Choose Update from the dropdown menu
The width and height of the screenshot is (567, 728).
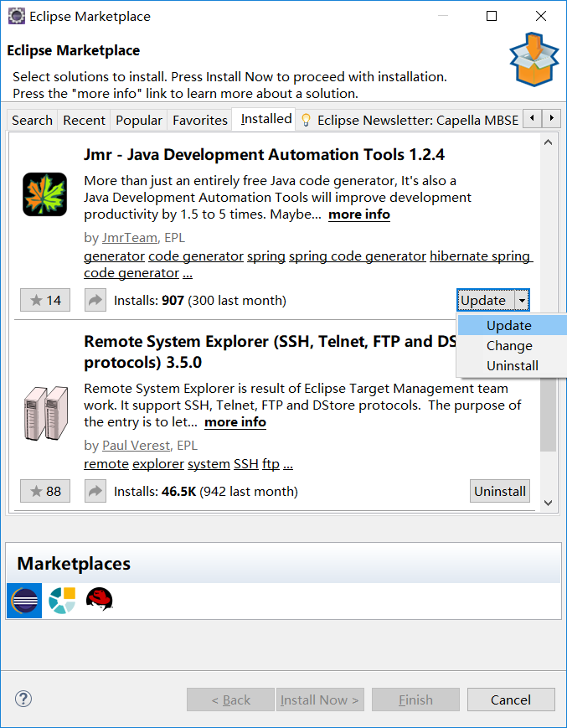[x=512, y=326]
